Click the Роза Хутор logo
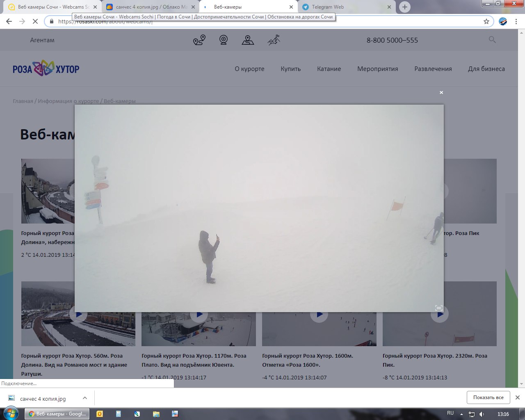 46,68
